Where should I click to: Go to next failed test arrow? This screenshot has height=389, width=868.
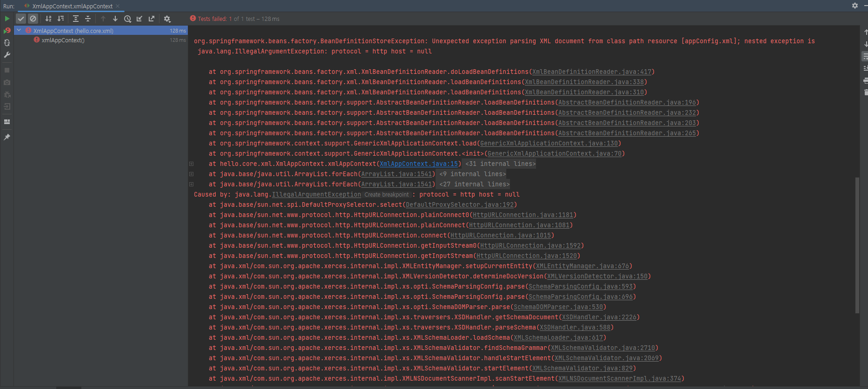tap(115, 19)
